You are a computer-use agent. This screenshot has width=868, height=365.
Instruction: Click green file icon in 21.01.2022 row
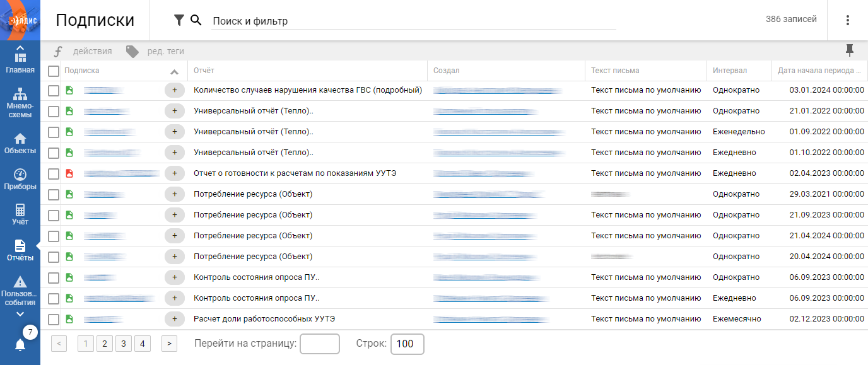click(x=69, y=111)
